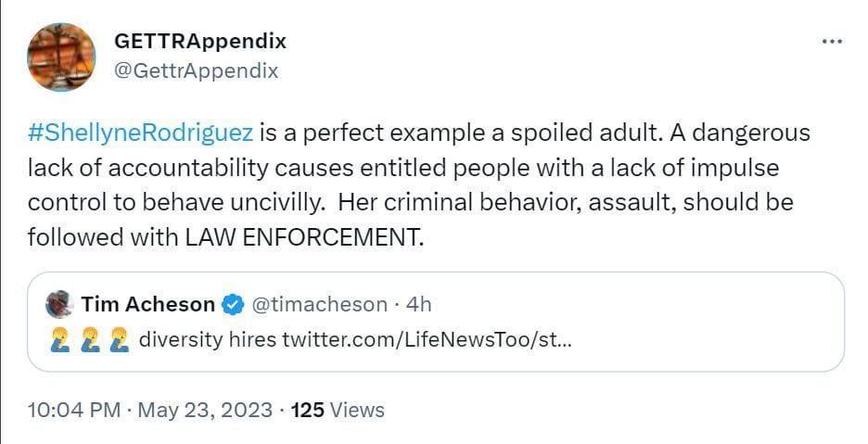Click the quoted tweet's 4h timestamp
868x444 pixels.
coord(419,304)
